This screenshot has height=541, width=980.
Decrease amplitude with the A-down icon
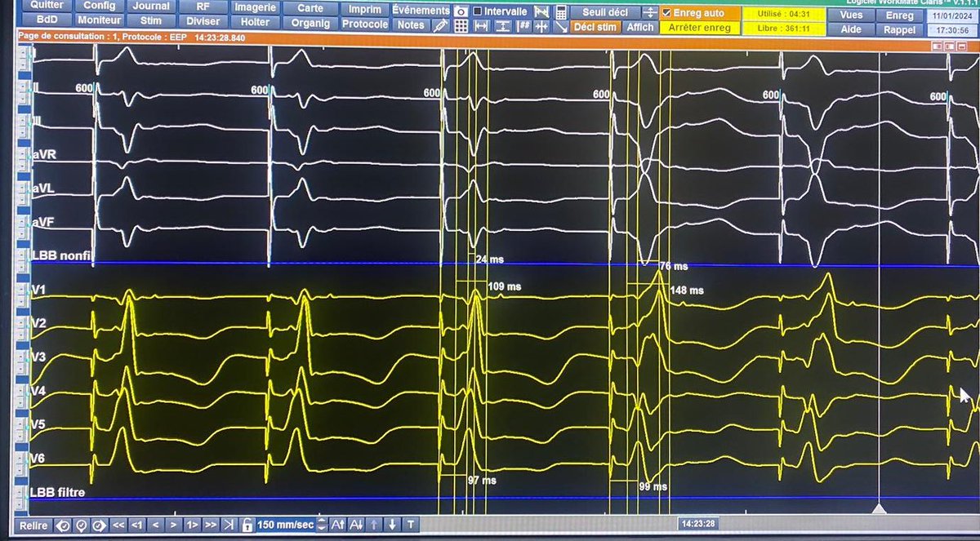(357, 525)
